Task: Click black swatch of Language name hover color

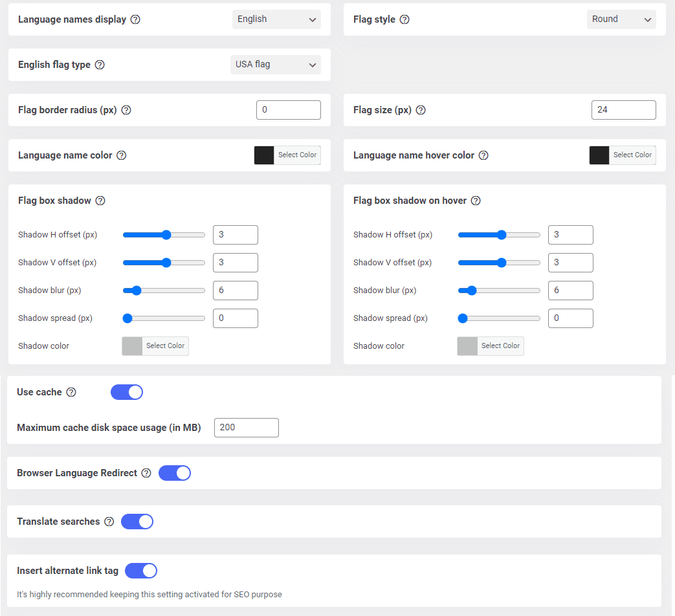Action: click(599, 155)
